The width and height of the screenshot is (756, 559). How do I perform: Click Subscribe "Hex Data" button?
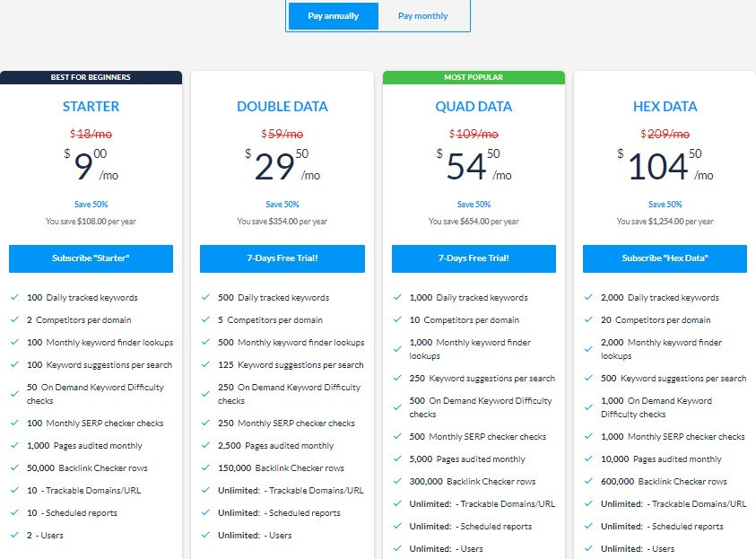point(665,258)
